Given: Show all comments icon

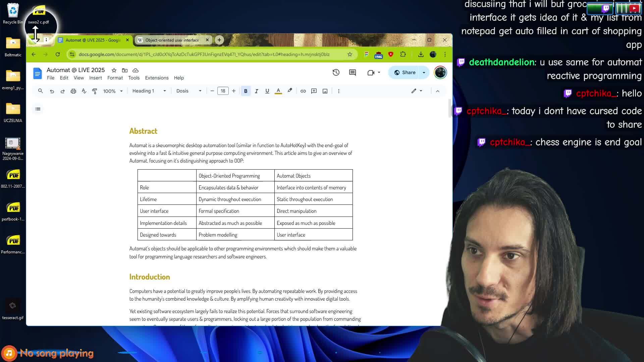Looking at the screenshot, I should 352,72.
